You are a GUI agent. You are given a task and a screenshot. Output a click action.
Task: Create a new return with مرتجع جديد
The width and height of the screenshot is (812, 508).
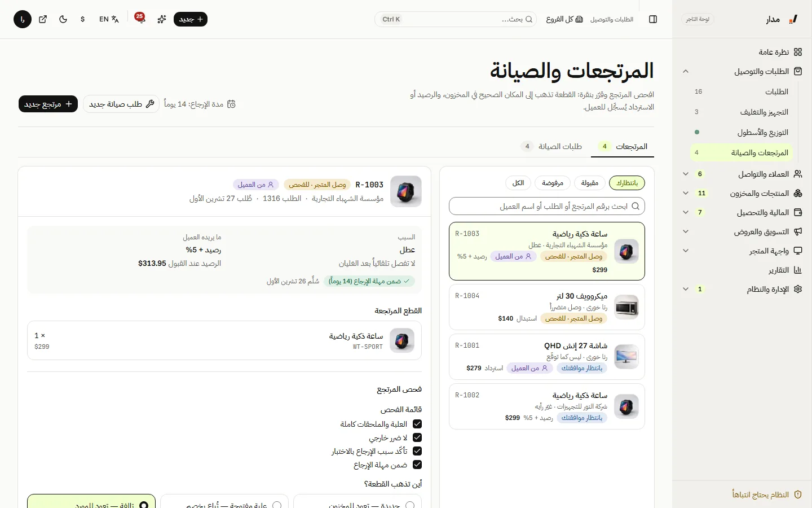tap(48, 104)
